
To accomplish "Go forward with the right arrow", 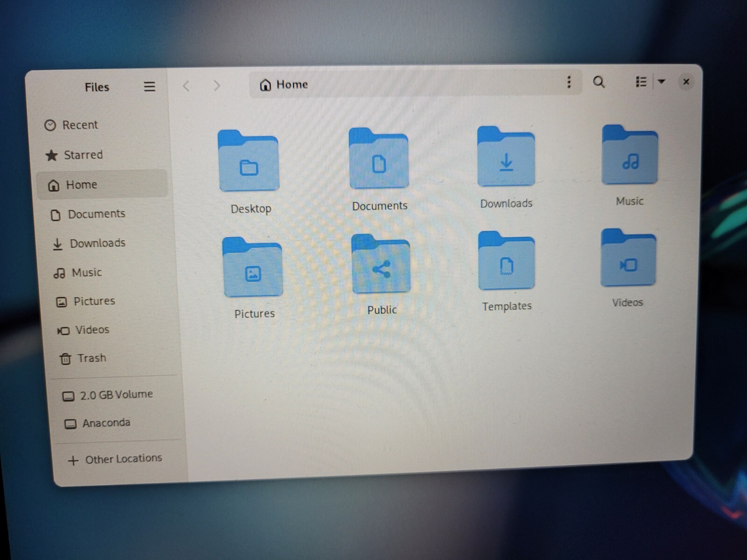I will tap(217, 85).
